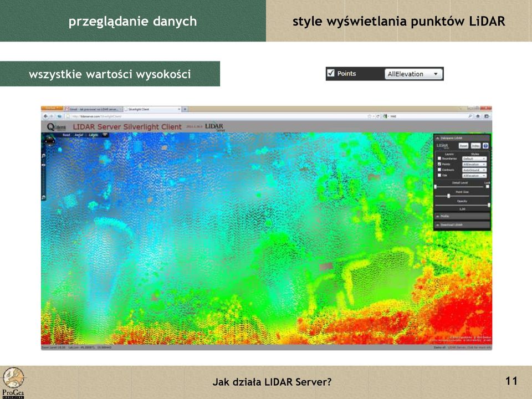The height and width of the screenshot is (399, 532).
Task: Close the Silverlight Client tab
Action: point(179,109)
